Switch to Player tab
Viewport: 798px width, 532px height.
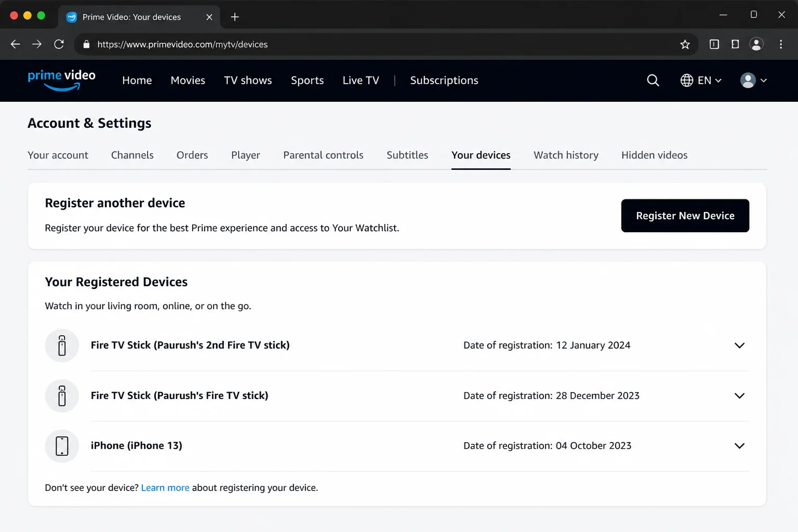[246, 155]
